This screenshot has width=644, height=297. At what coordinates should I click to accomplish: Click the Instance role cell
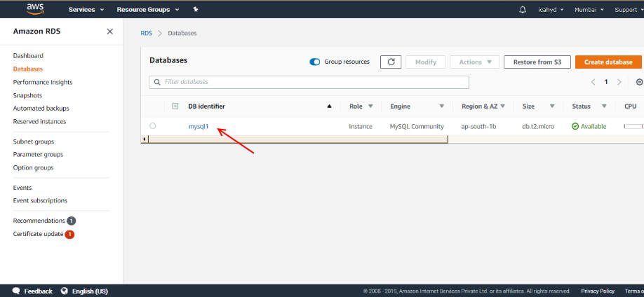click(x=361, y=126)
